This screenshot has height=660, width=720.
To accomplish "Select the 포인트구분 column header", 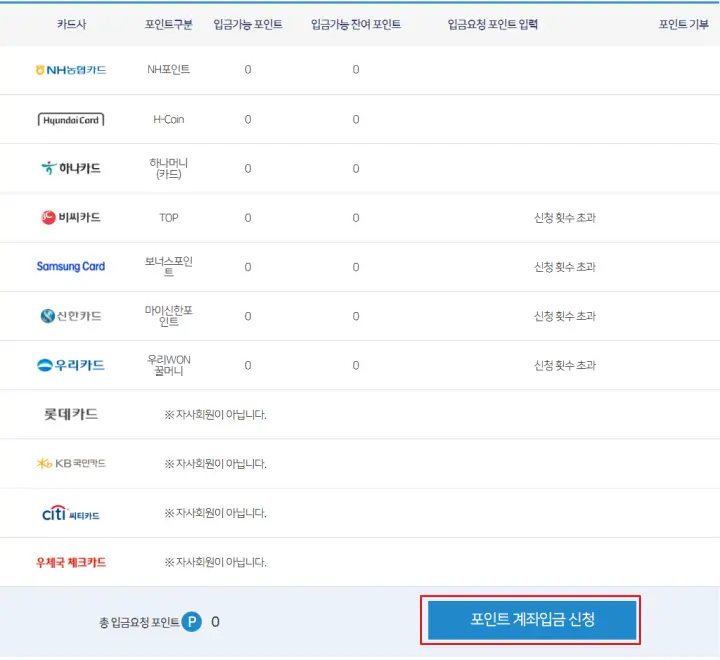I will point(169,24).
